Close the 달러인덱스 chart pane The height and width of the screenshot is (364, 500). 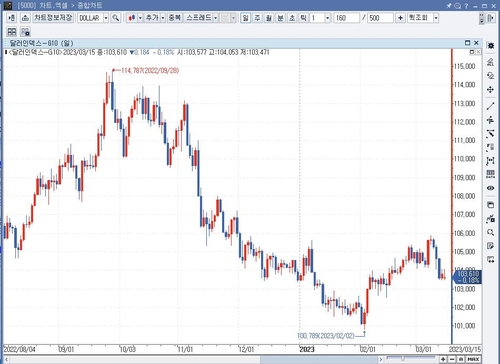pos(476,43)
